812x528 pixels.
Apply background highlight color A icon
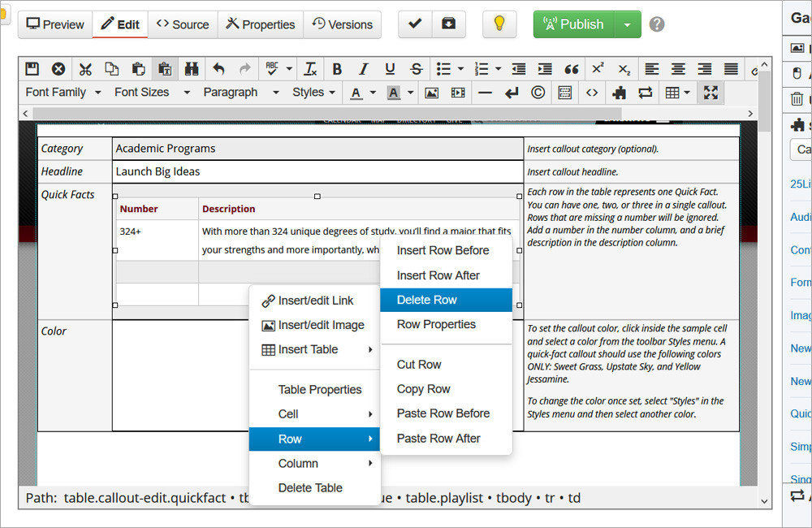point(394,93)
